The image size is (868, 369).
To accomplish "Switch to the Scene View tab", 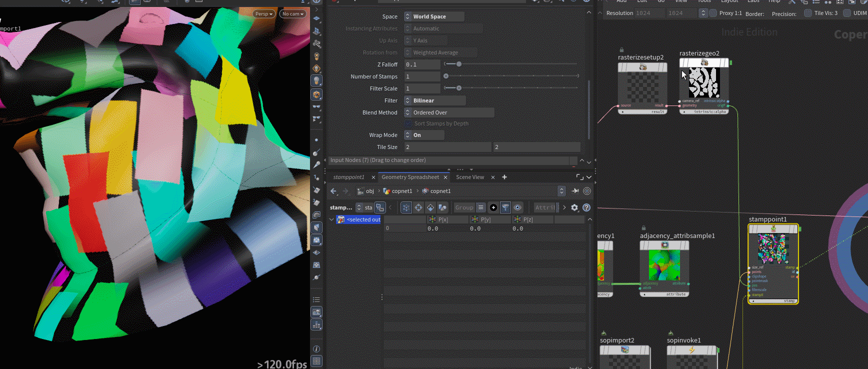I will [470, 177].
